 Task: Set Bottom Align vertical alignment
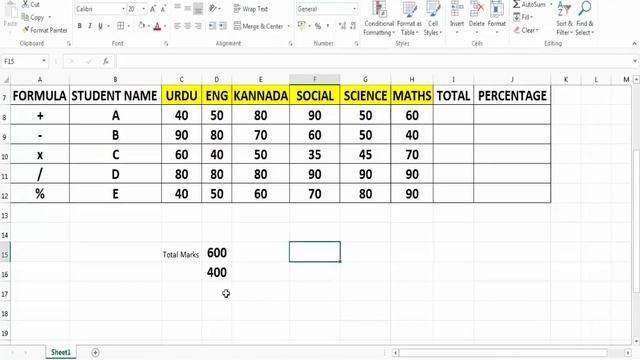198,8
